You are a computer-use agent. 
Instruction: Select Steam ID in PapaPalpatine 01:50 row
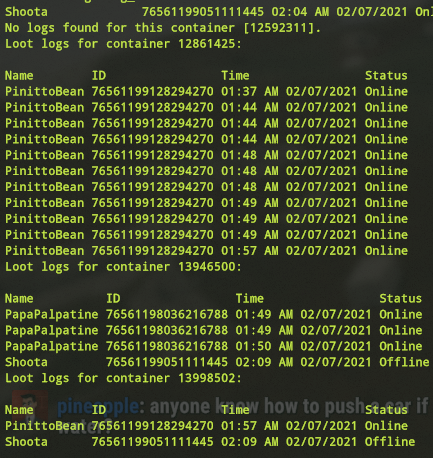coord(167,346)
